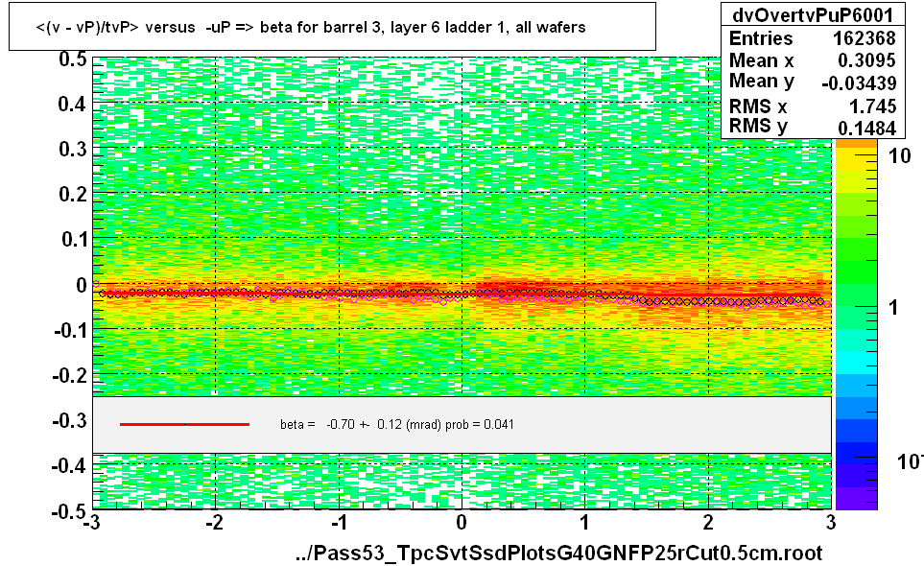The image size is (924, 566).
Task: Click the y-axis label 0.5
Action: [x=73, y=59]
